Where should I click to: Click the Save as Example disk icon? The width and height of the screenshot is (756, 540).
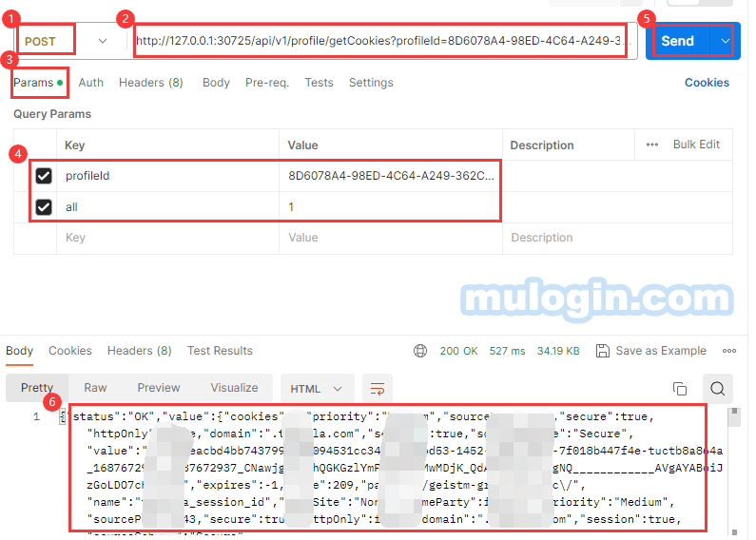(602, 351)
